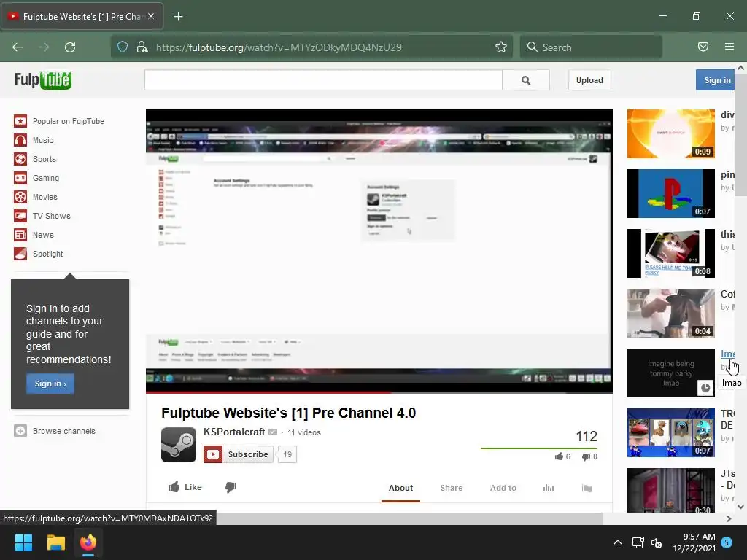This screenshot has height=560, width=747.
Task: Open the Popular on FulpTube star icon
Action: click(20, 121)
